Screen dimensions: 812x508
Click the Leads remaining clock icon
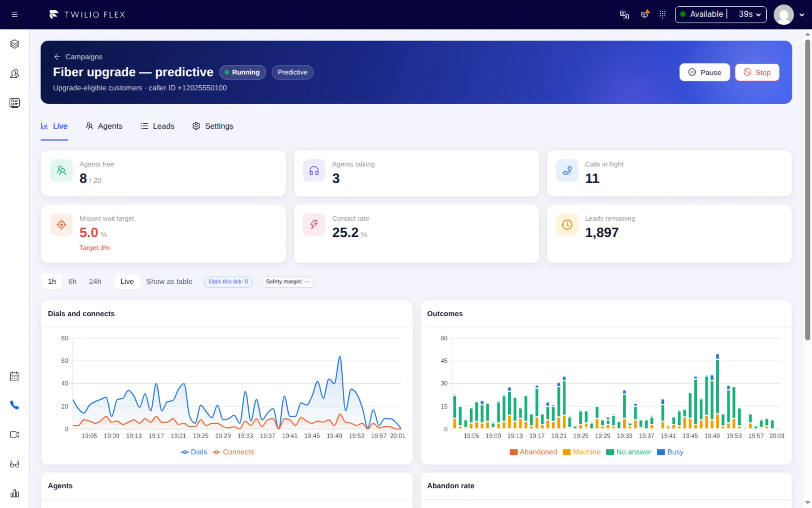(567, 225)
